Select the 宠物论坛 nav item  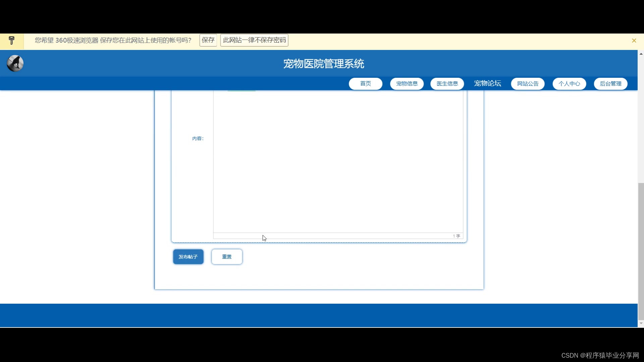click(x=487, y=83)
